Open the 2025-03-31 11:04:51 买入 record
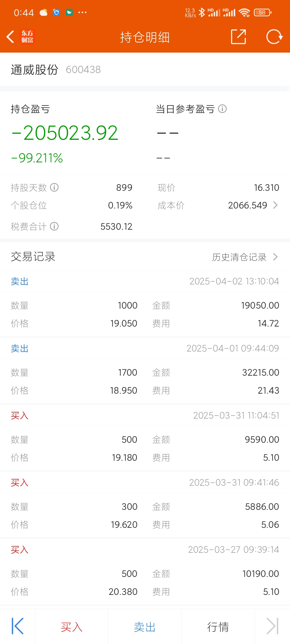 [x=145, y=437]
